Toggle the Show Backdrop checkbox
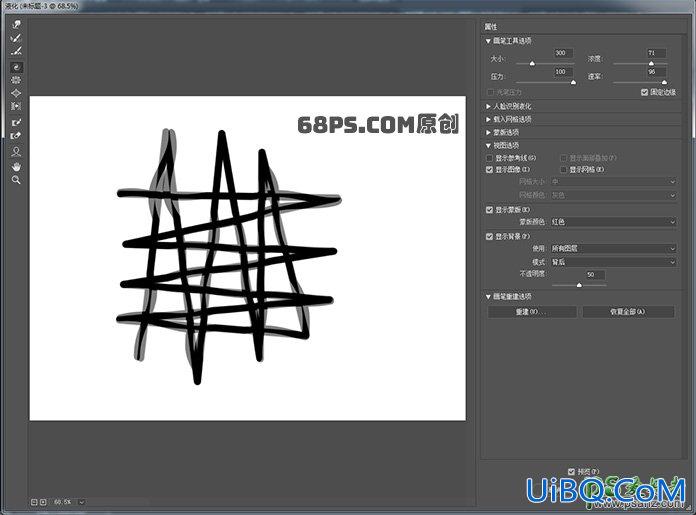 click(x=490, y=237)
